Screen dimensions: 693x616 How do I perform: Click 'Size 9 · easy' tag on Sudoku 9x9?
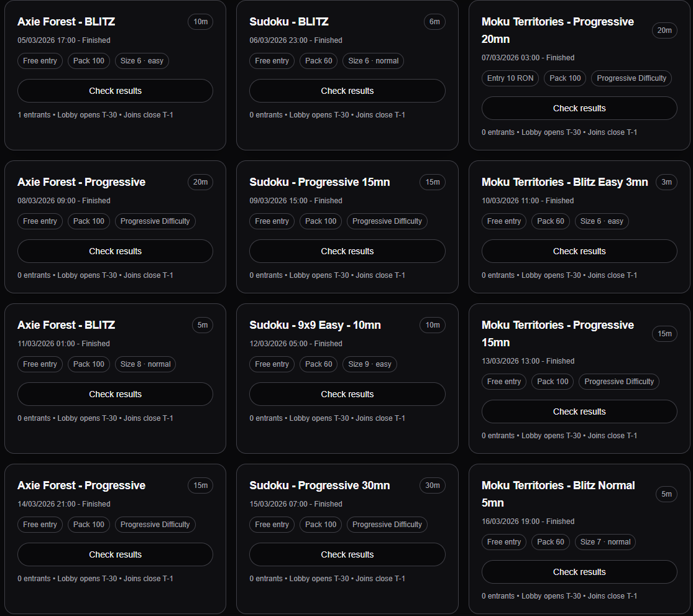point(369,364)
